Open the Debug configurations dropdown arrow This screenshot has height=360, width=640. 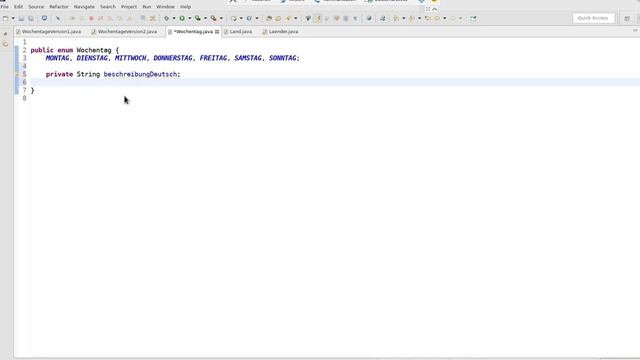pos(174,18)
